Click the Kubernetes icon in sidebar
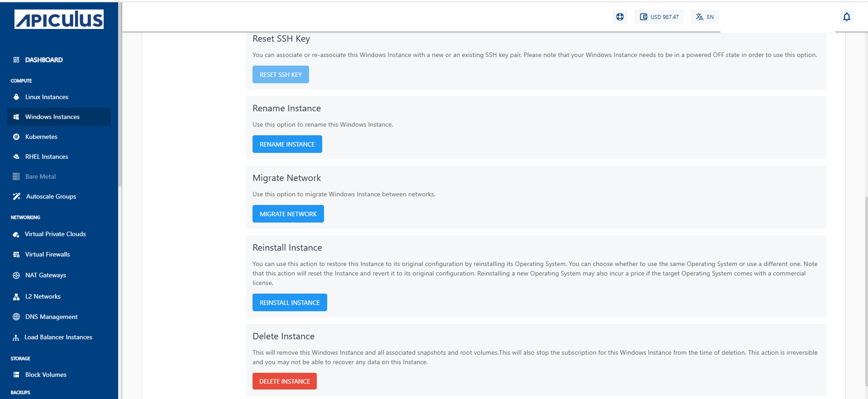The height and width of the screenshot is (399, 868). click(x=16, y=137)
